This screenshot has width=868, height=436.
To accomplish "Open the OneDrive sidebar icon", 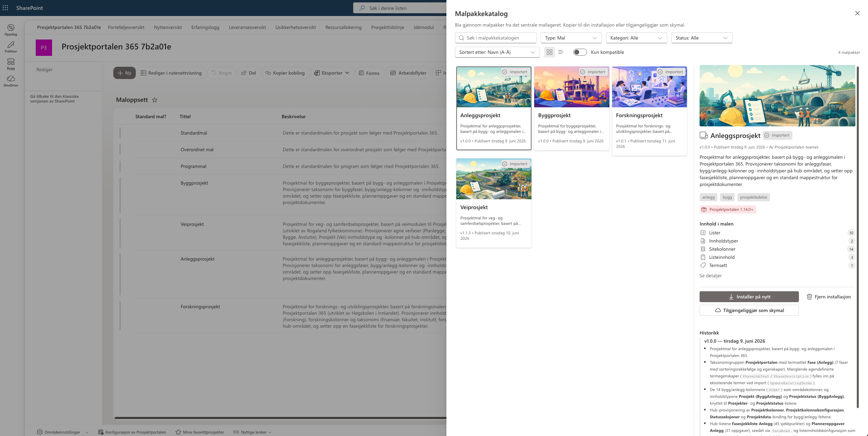I will (x=11, y=81).
